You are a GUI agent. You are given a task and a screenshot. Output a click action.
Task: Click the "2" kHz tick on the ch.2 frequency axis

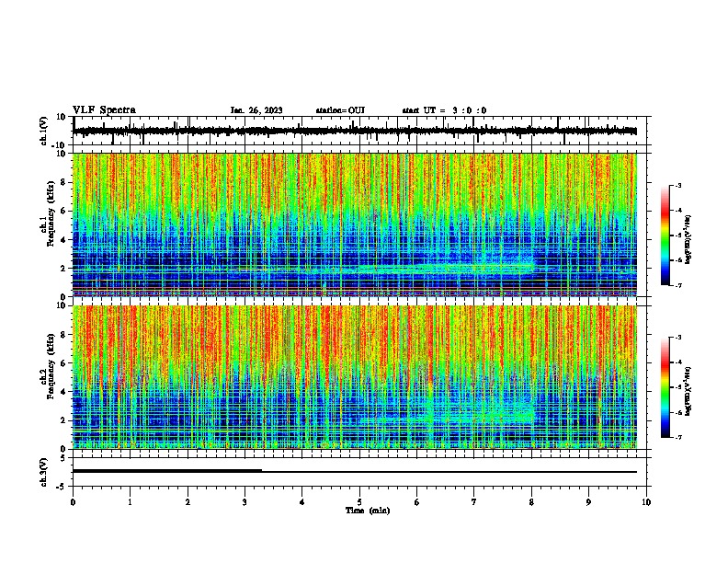coord(63,420)
